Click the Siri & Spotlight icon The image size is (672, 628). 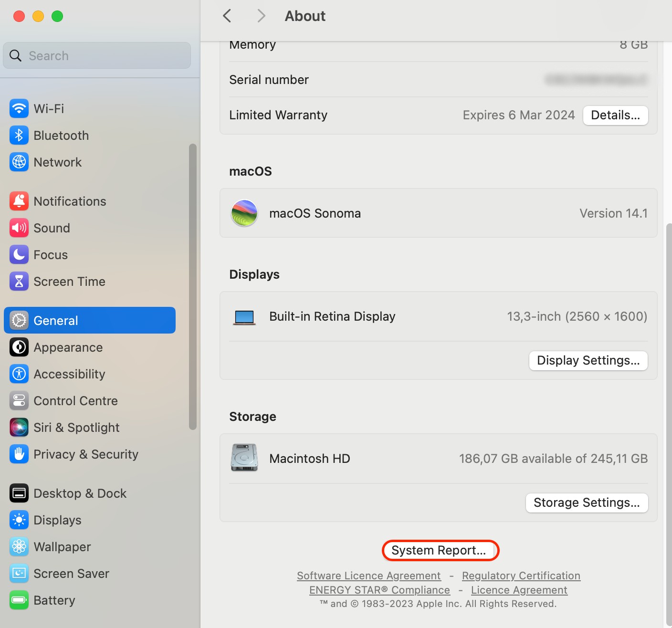point(19,428)
